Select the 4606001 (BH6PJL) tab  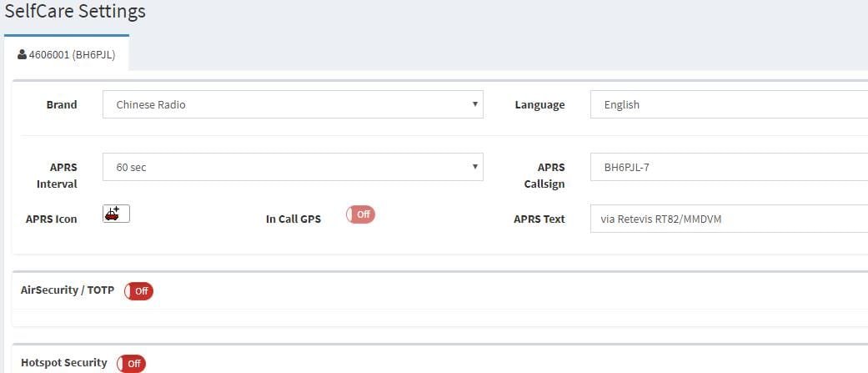(x=67, y=56)
